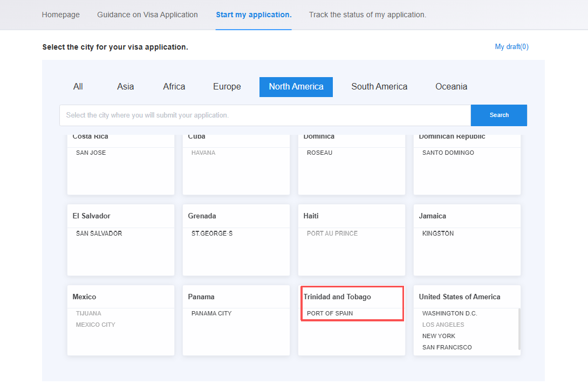Select the Start my application tab

tap(254, 15)
